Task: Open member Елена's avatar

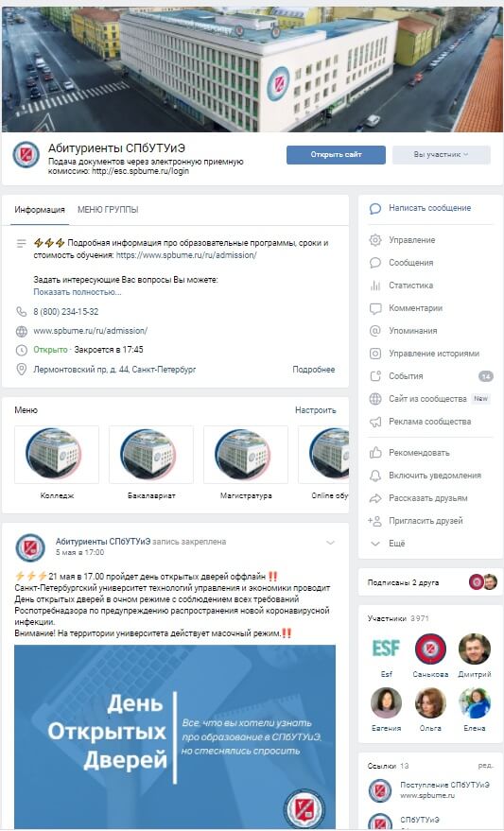Action: click(475, 702)
